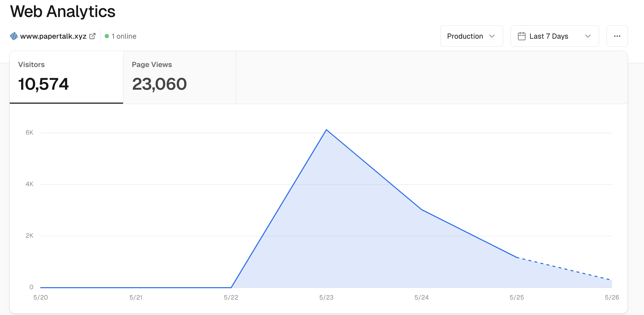This screenshot has height=315, width=644.
Task: Click the Web Analytics heading
Action: (x=63, y=12)
